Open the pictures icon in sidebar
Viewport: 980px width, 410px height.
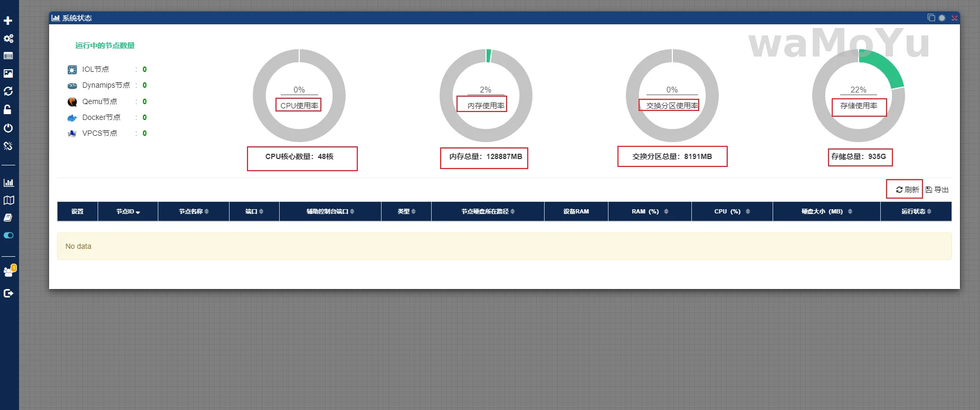click(8, 73)
